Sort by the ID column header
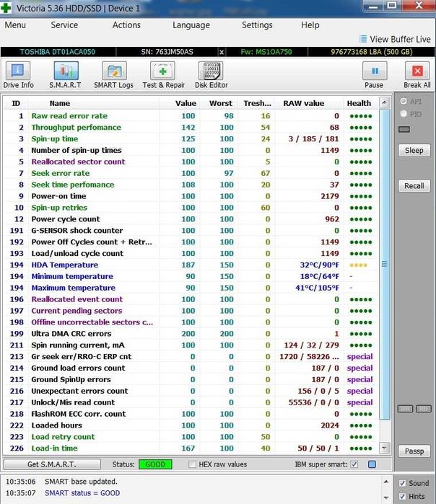 [x=16, y=103]
